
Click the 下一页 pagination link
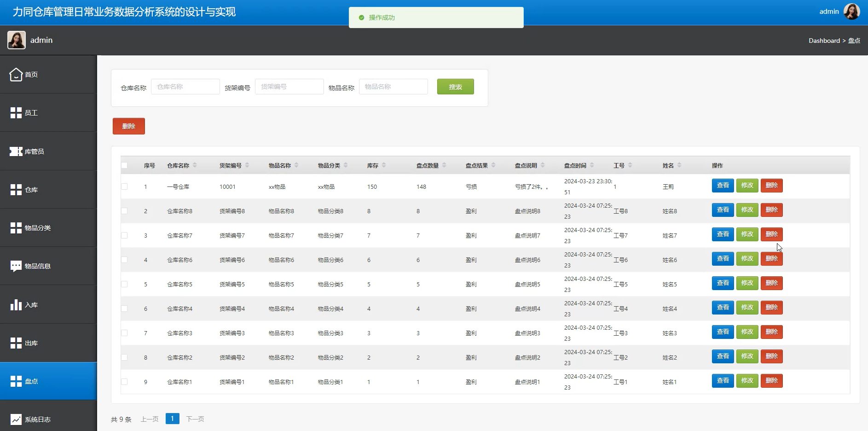tap(195, 419)
